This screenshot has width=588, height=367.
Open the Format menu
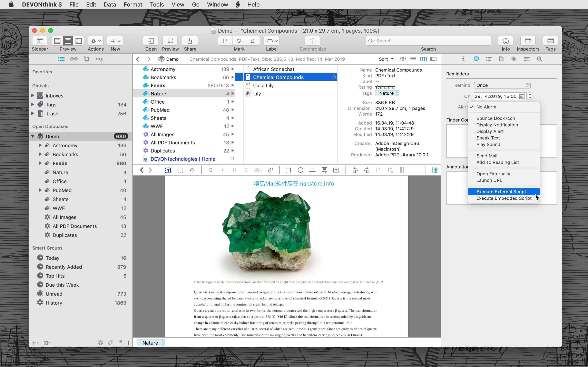(x=133, y=5)
